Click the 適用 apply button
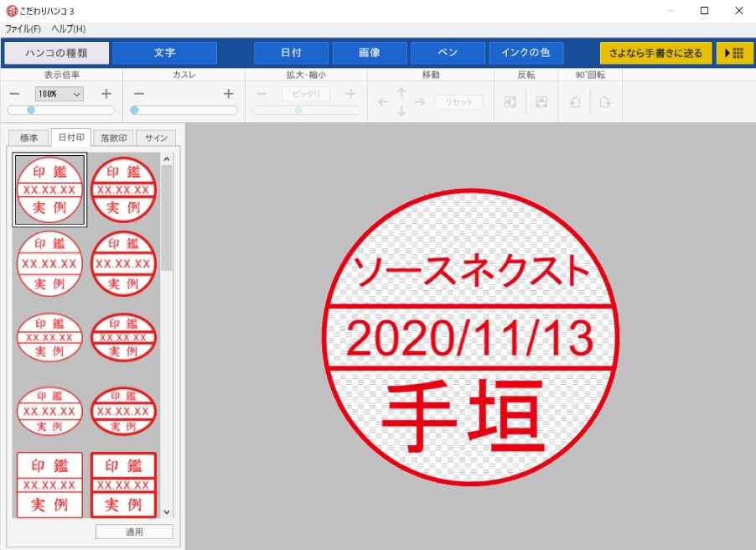This screenshot has width=756, height=550. pyautogui.click(x=134, y=532)
